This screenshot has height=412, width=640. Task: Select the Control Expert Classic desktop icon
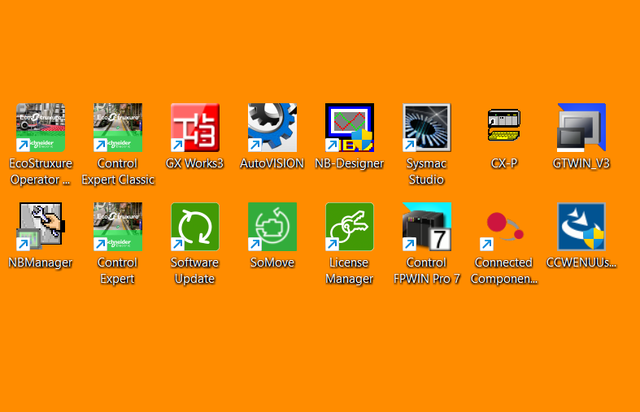pos(118,127)
